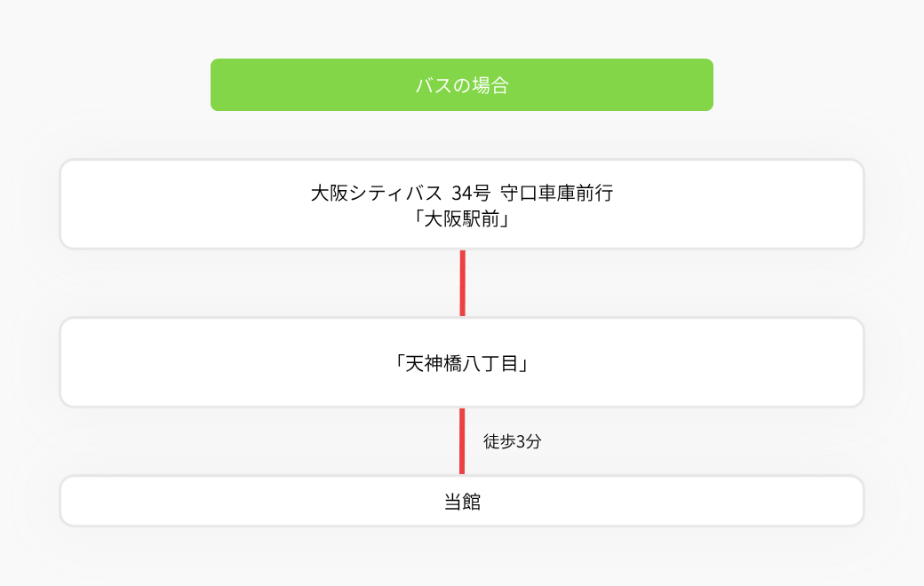Click red connector line beside 徒歩3分
This screenshot has width=924, height=586.
point(462,441)
